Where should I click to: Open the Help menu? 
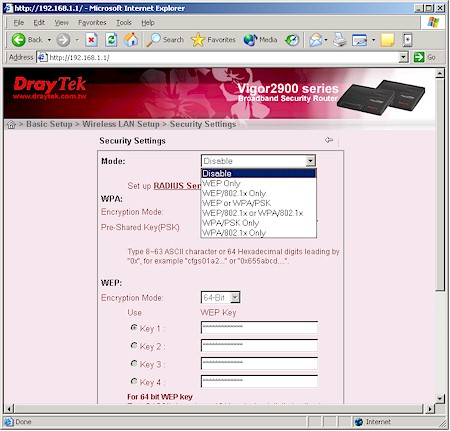[148, 23]
